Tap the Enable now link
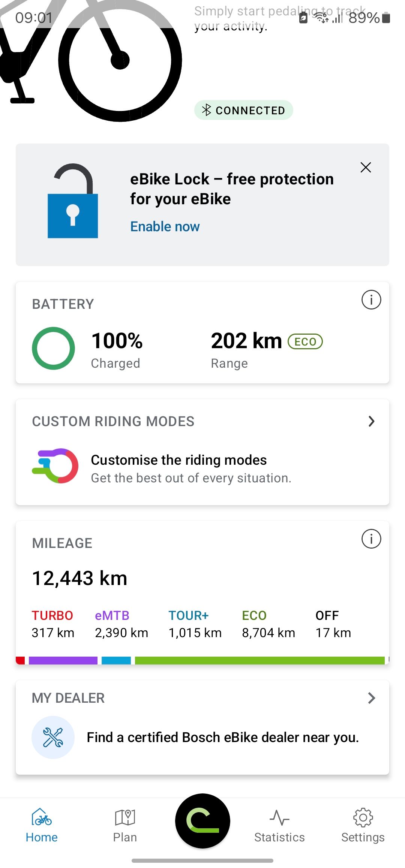405x868 pixels. pyautogui.click(x=165, y=226)
